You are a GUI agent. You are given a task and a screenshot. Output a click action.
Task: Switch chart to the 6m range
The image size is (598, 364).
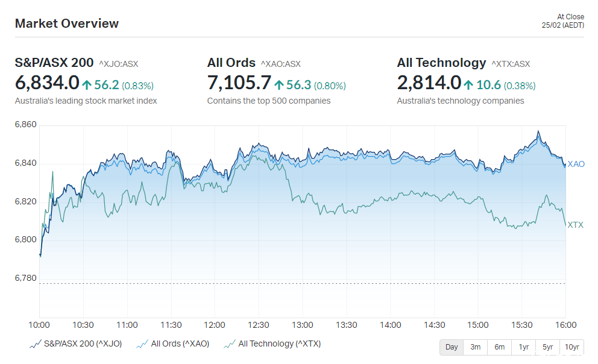click(500, 347)
